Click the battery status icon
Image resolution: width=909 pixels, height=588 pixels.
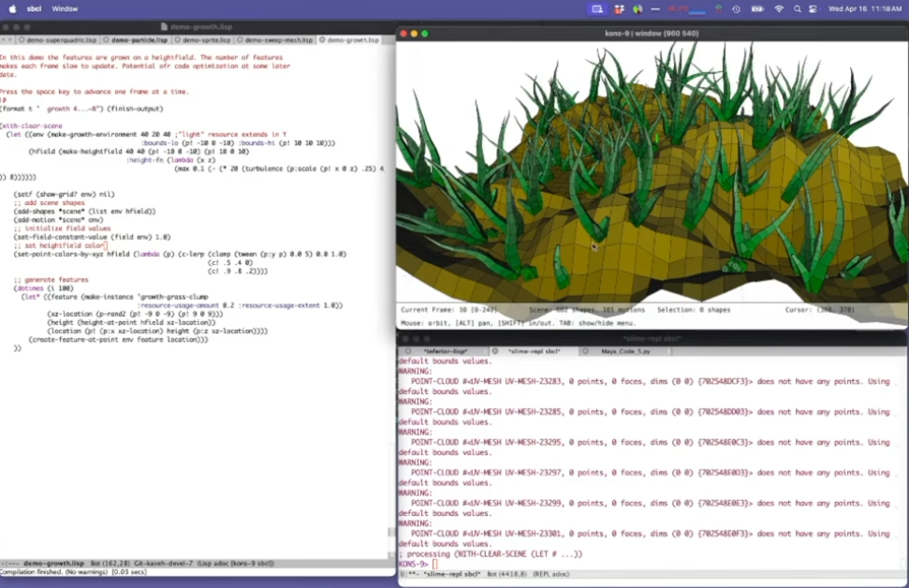pyautogui.click(x=756, y=8)
